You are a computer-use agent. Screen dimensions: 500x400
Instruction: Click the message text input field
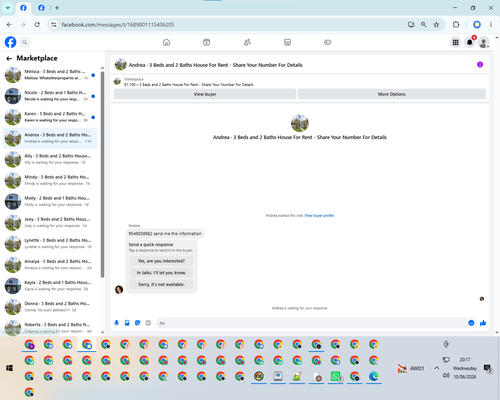click(x=312, y=323)
